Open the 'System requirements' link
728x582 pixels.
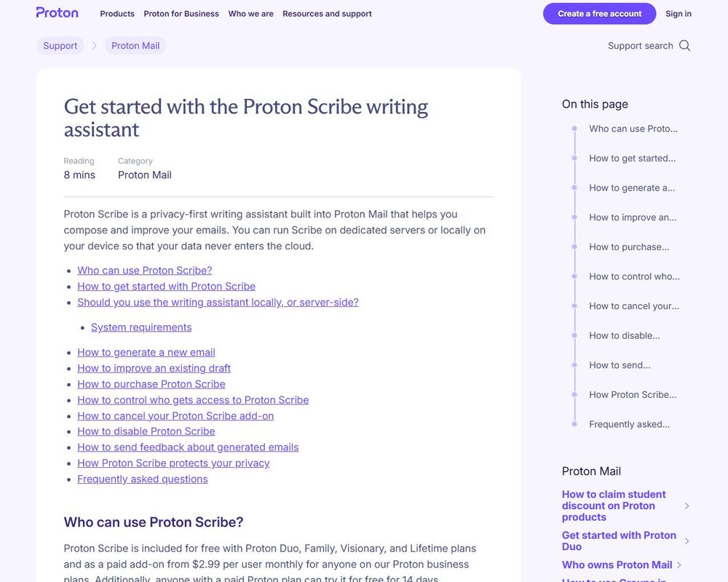[x=141, y=327]
